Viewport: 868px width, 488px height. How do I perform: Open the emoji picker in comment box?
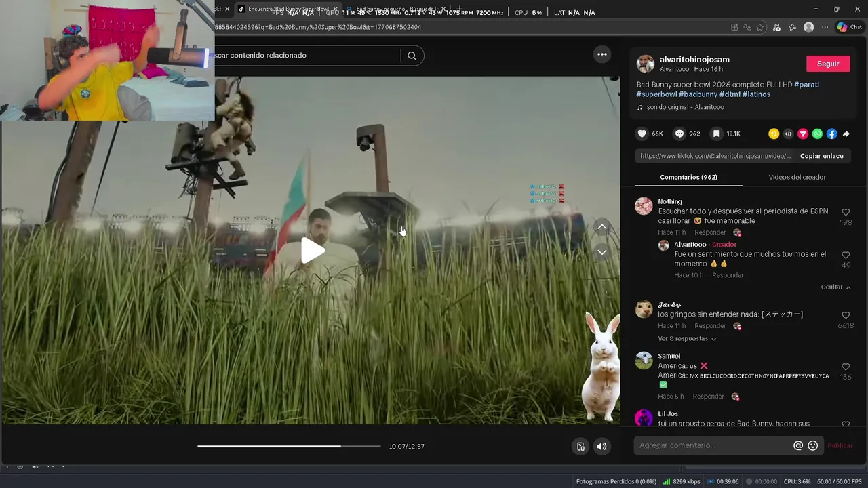pos(813,445)
